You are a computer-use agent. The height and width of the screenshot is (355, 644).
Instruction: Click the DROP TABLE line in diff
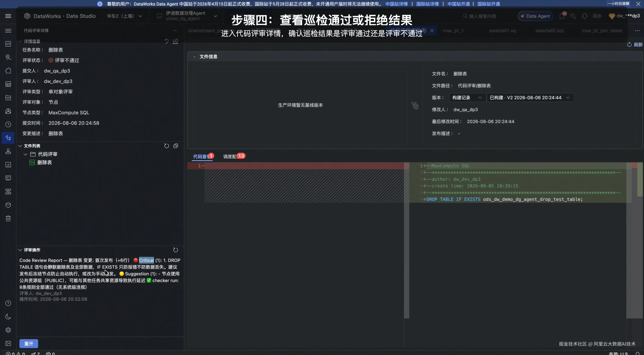pos(505,199)
